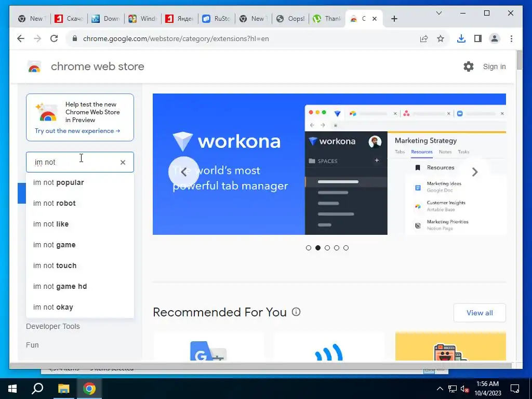This screenshot has width=532, height=399.
Task: Switch to the Скача tab
Action: click(x=69, y=19)
